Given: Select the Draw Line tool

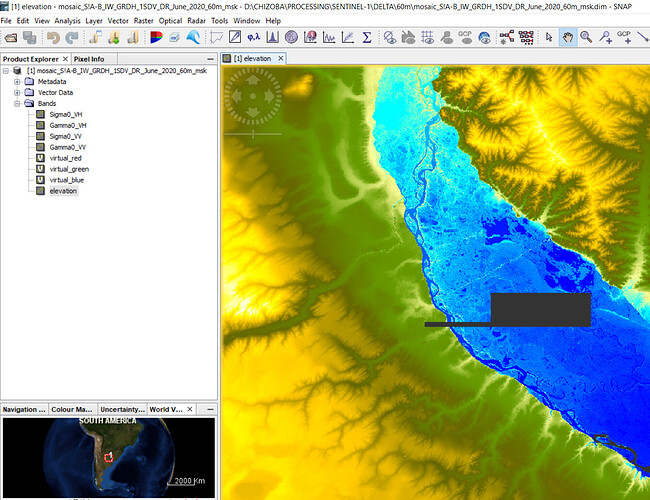Looking at the screenshot, I should tap(643, 37).
